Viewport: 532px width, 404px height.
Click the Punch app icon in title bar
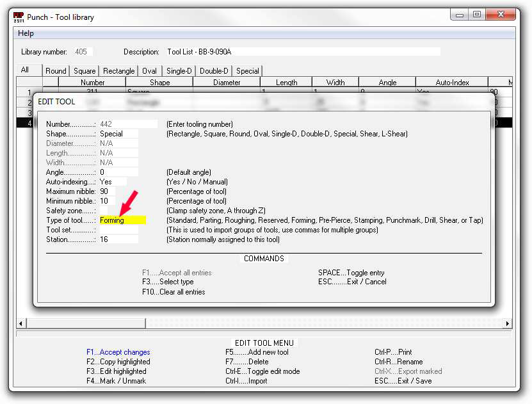pyautogui.click(x=19, y=17)
